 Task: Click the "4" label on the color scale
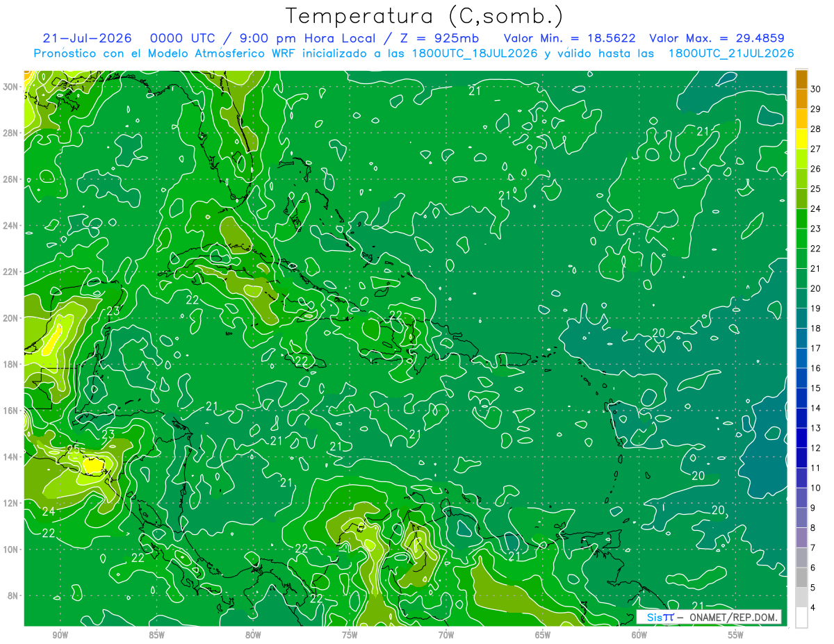[x=813, y=608]
